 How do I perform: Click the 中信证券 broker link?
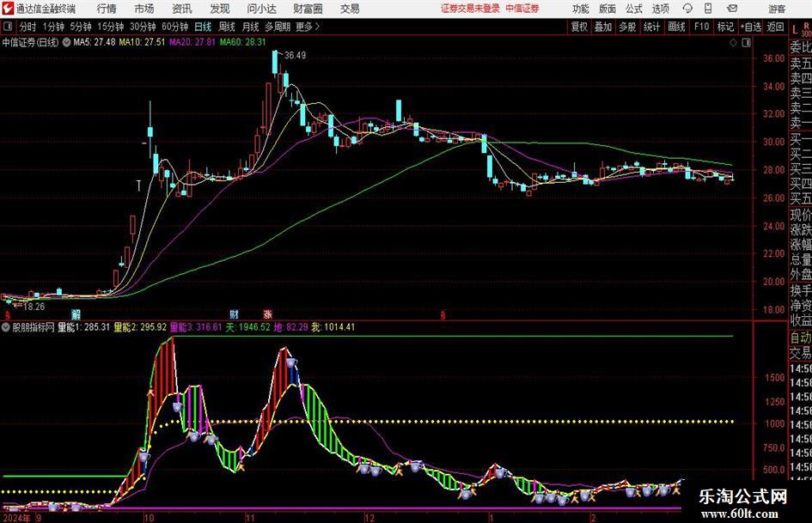[x=522, y=9]
